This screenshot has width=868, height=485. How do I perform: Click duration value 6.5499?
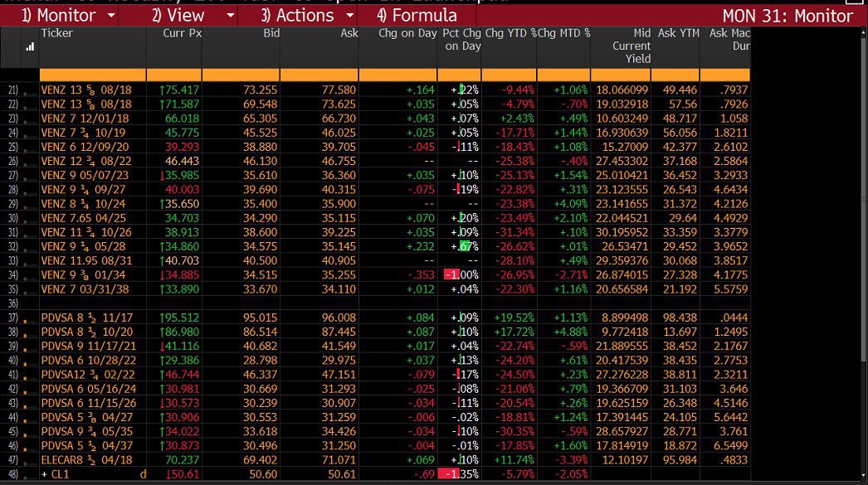click(731, 446)
